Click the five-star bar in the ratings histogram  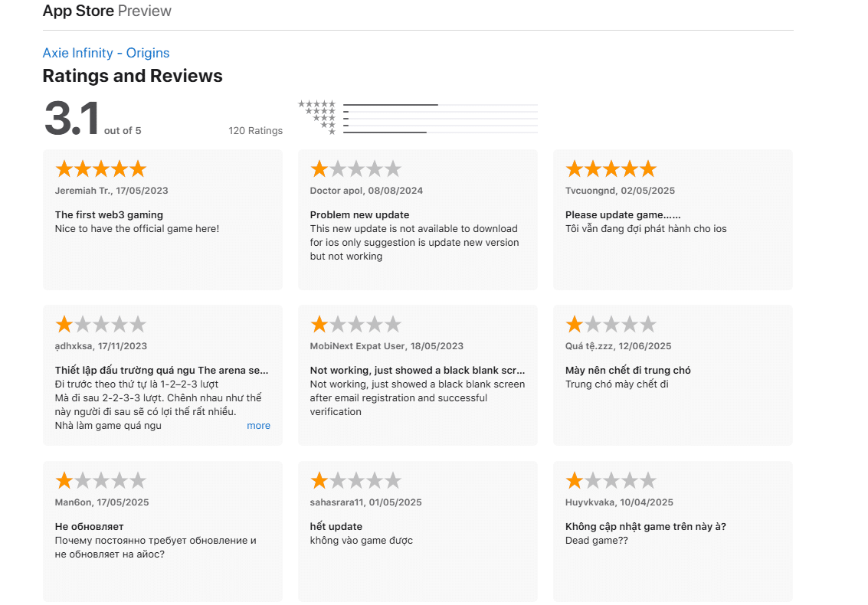[440, 104]
